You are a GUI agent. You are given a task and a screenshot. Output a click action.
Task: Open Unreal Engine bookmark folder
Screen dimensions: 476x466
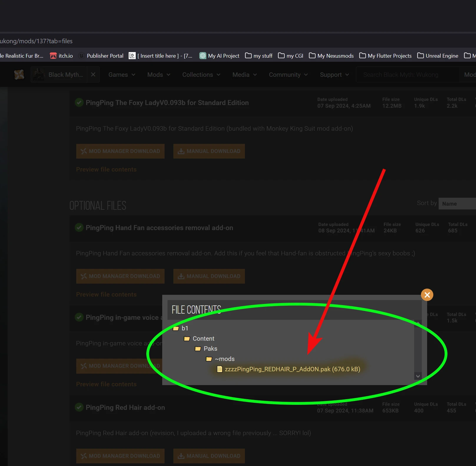tap(438, 56)
